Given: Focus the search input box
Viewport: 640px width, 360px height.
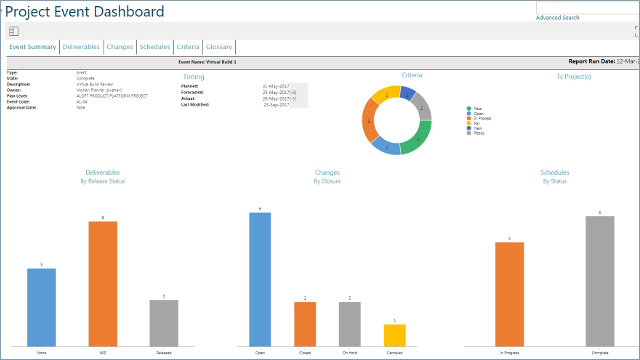Looking at the screenshot, I should coord(588,8).
